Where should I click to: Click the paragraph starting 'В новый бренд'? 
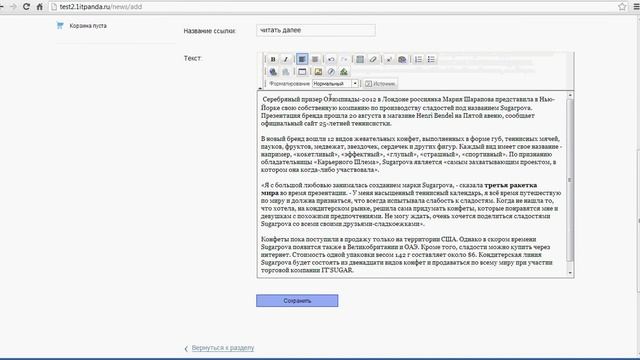coord(411,154)
